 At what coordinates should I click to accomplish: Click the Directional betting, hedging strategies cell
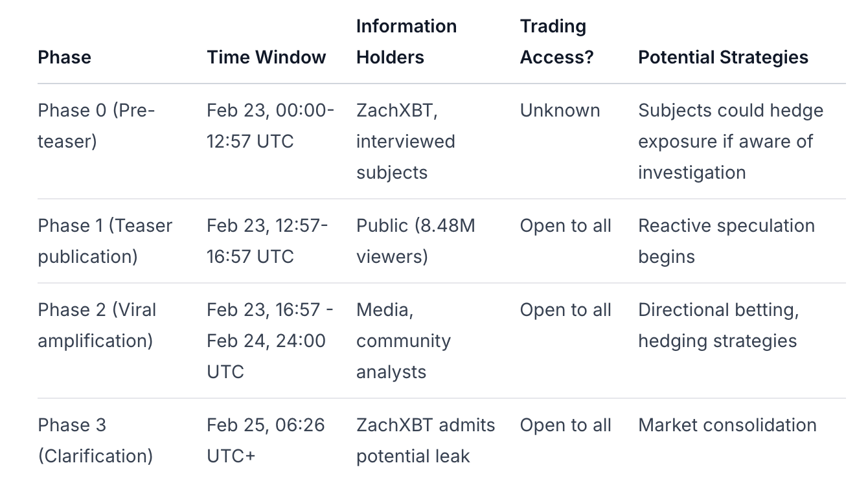[718, 325]
